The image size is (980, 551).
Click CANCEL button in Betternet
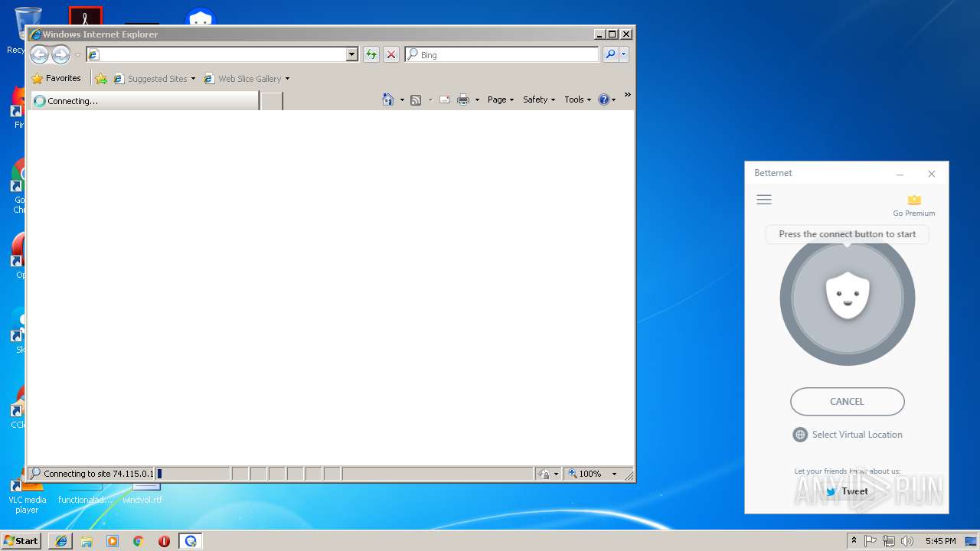pyautogui.click(x=848, y=401)
